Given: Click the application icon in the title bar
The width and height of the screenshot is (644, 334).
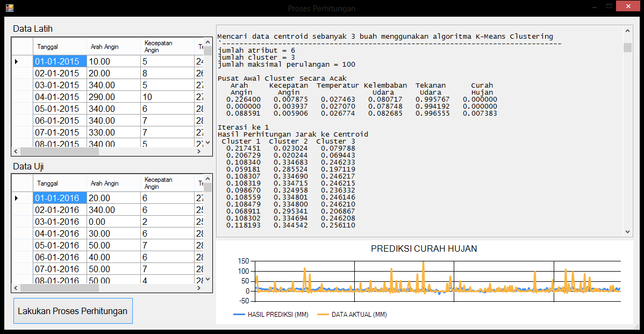Looking at the screenshot, I should (9, 8).
